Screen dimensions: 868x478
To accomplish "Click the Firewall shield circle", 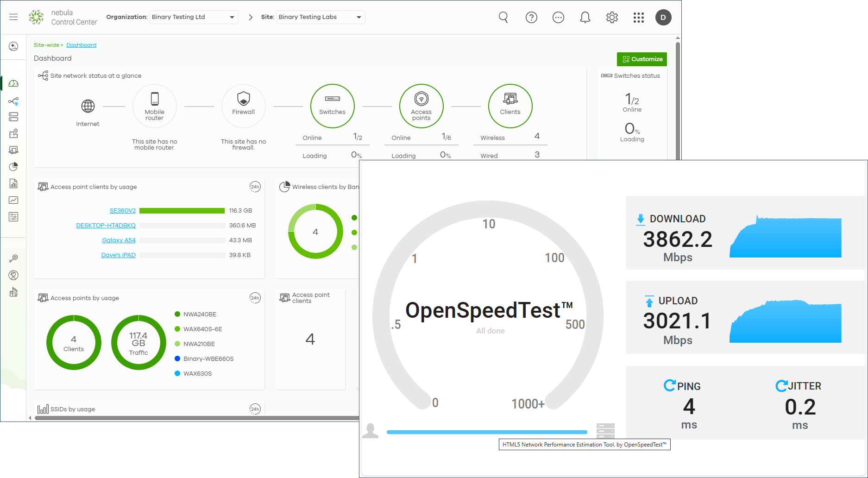I will point(244,106).
